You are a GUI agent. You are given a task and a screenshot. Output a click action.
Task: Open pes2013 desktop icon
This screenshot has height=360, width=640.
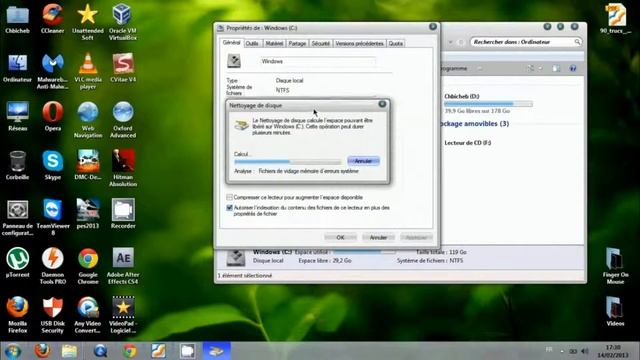pos(87,213)
